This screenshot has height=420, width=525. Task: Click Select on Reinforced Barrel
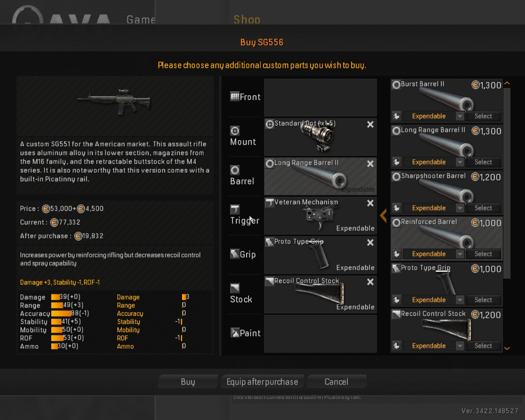pos(483,254)
